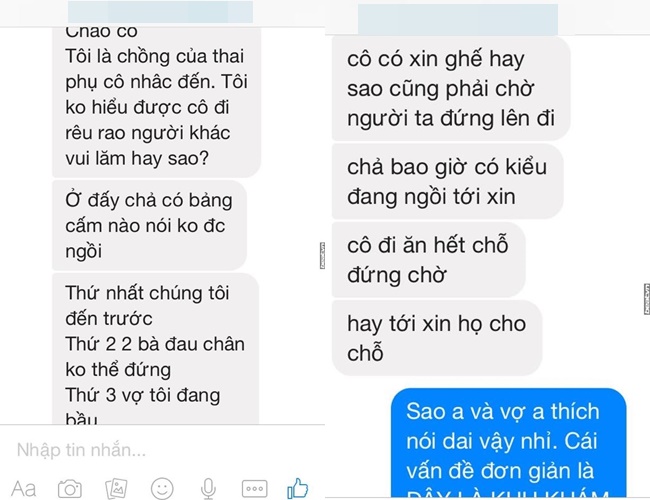Click the vertical watermark on the right screenshot's edge
The height and width of the screenshot is (500, 650).
pos(647,299)
